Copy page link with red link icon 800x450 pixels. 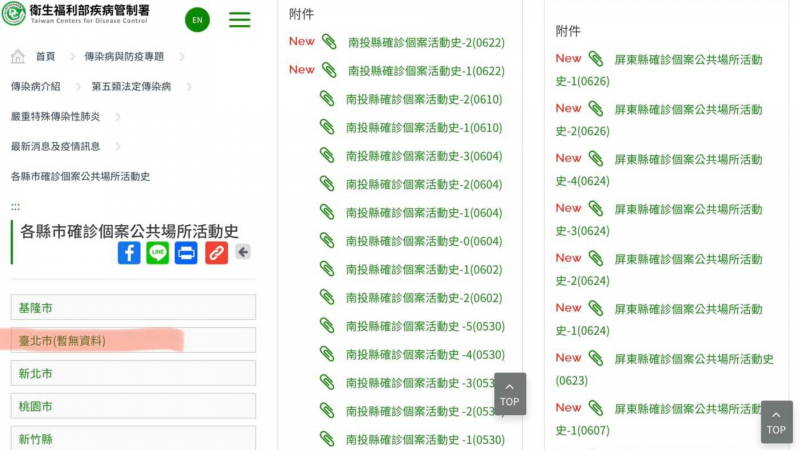(216, 253)
